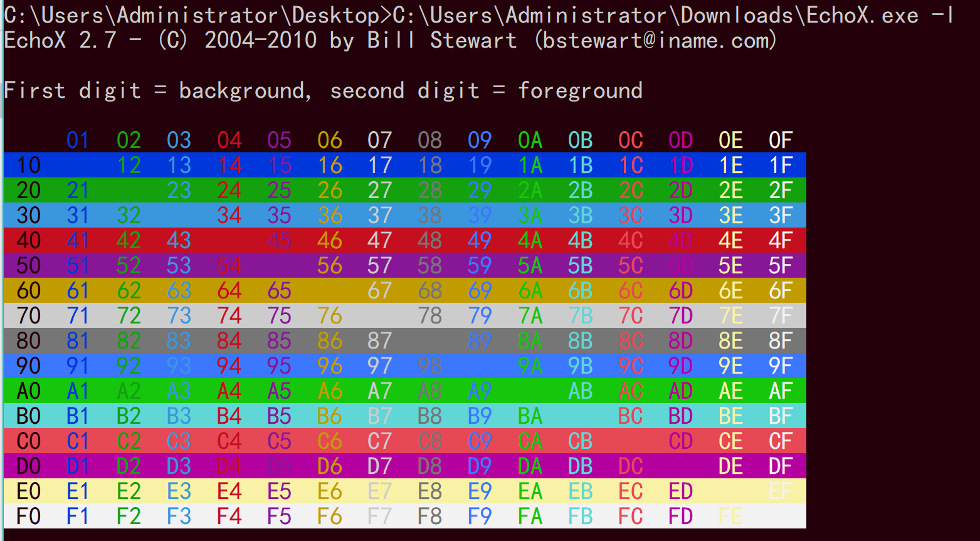Screen dimensions: 980x541
Task: Click code AB on bright green row
Action: pyautogui.click(x=580, y=391)
